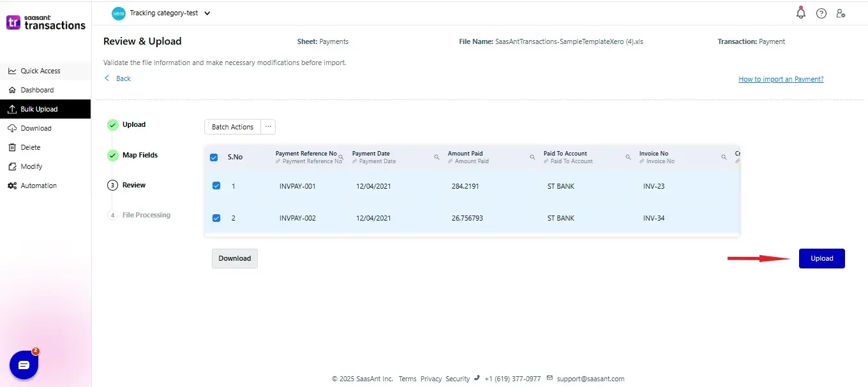Click the INVPAY-002 cell
Viewport: 868px width, 387px height.
pyautogui.click(x=297, y=218)
